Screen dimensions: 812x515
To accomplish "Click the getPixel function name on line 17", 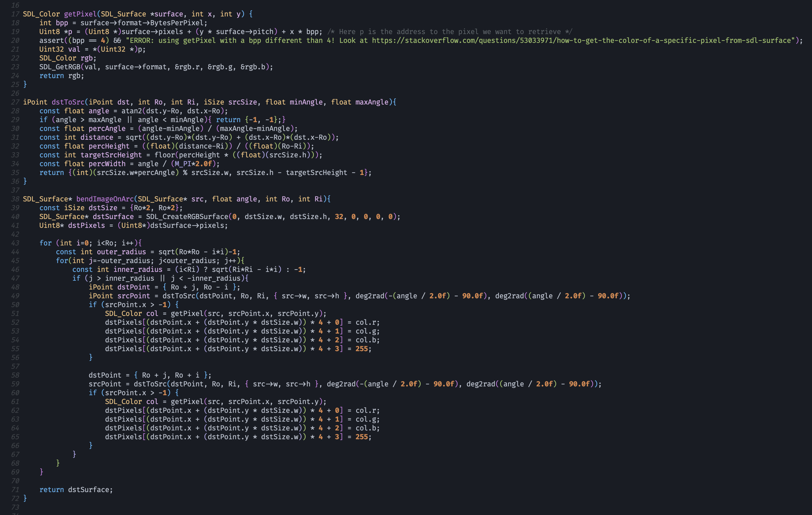I will pos(80,14).
